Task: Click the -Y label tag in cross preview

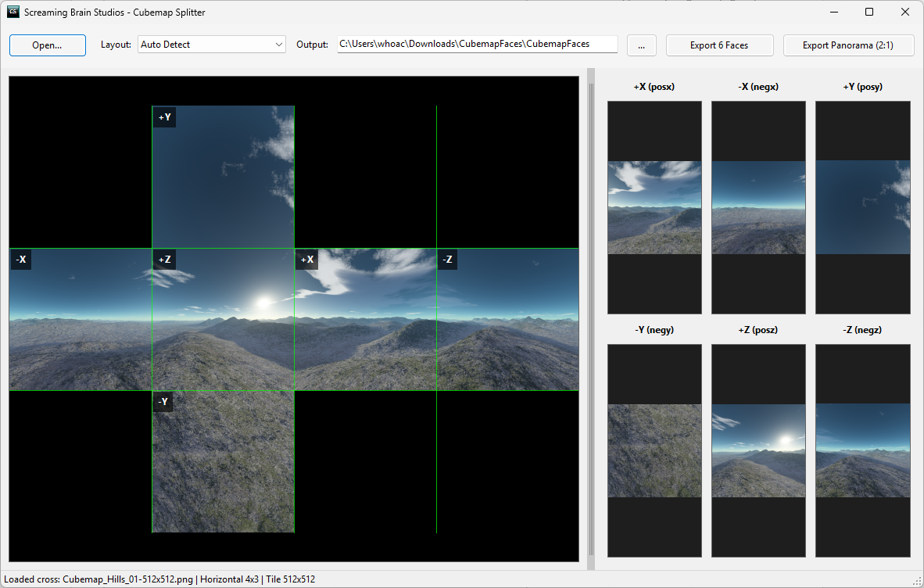Action: [163, 402]
